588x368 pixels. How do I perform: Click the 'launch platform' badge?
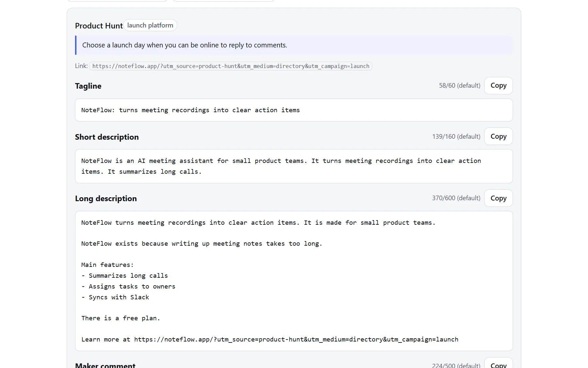(x=150, y=25)
